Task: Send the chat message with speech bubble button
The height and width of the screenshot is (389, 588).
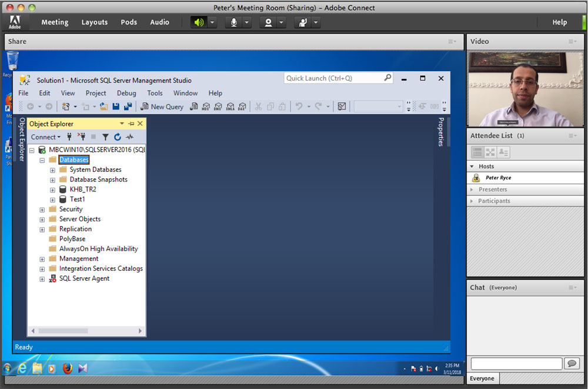Action: point(572,364)
